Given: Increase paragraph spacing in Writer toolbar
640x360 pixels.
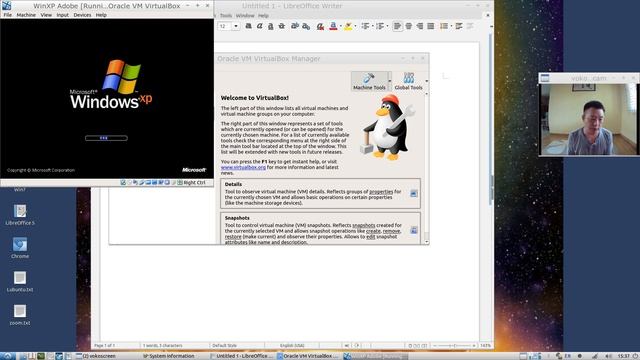Looking at the screenshot, I should tap(459, 26).
